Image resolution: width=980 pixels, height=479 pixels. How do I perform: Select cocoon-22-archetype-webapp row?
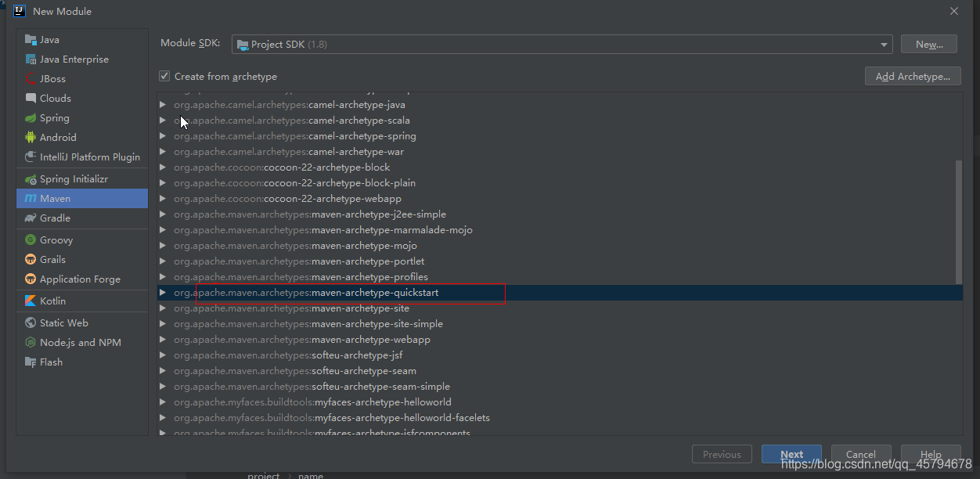(560, 199)
